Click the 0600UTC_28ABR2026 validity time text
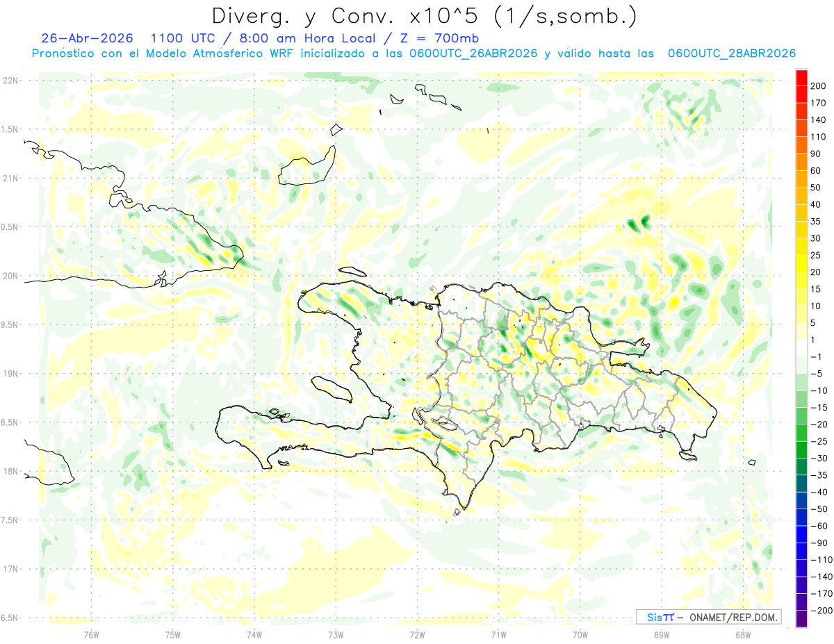834x644 pixels. (x=731, y=53)
